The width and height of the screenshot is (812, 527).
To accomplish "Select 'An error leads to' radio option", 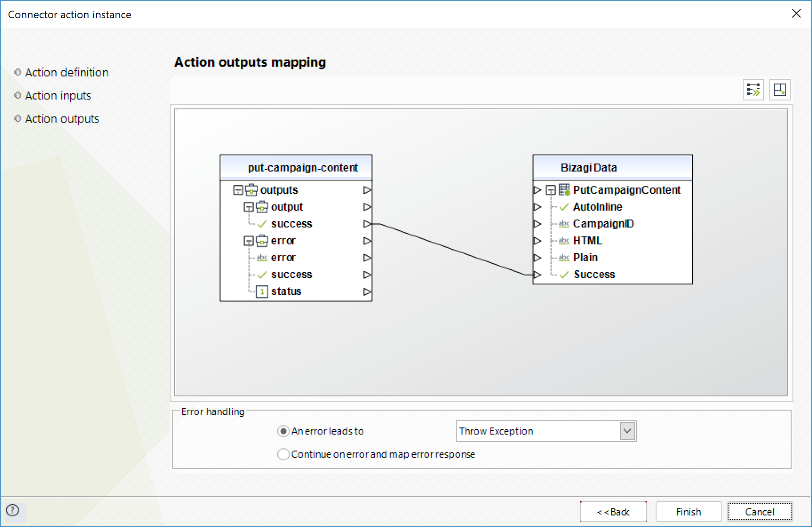I will click(x=283, y=431).
